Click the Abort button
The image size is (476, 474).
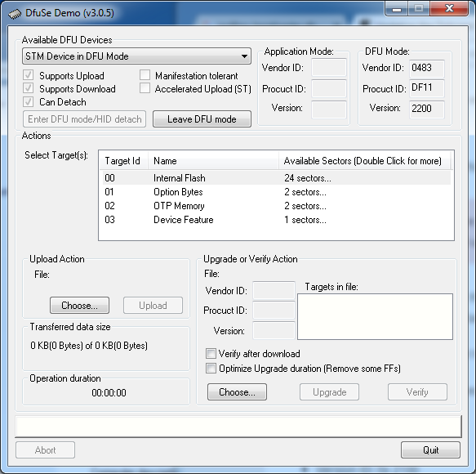[45, 450]
